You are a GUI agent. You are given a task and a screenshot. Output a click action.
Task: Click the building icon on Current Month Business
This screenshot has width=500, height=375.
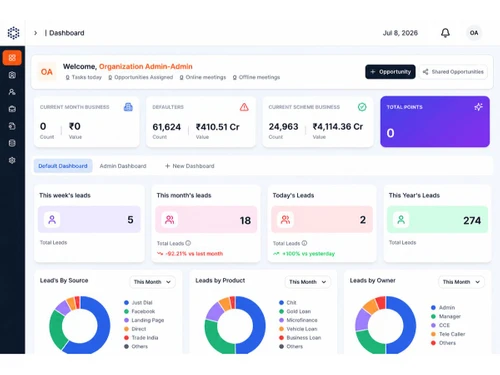coord(128,107)
